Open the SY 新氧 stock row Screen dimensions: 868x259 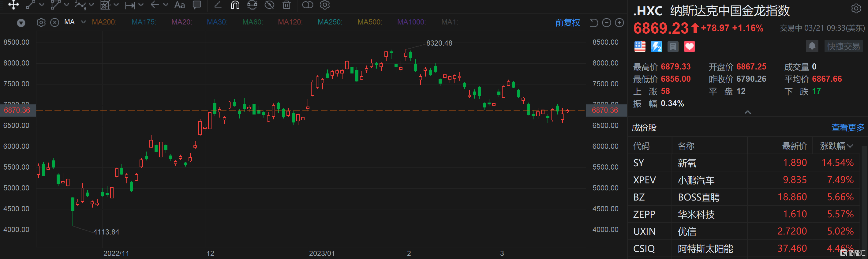744,163
